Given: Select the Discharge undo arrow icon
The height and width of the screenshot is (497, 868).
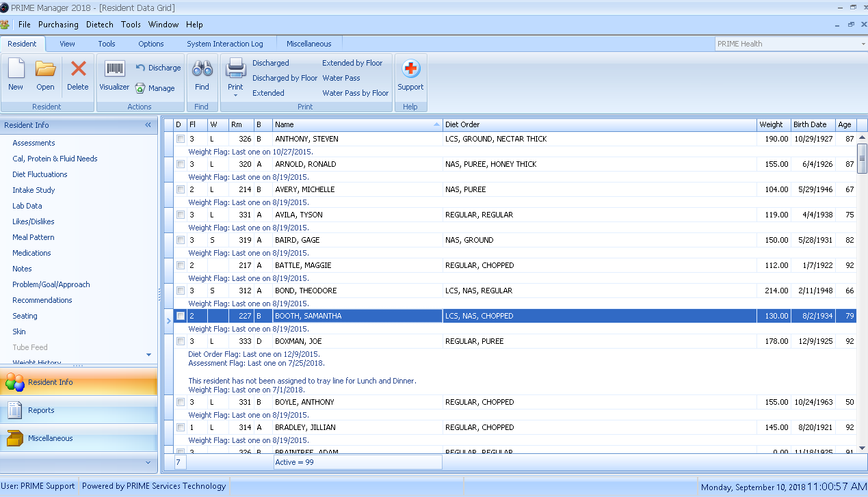Looking at the screenshot, I should coord(140,68).
